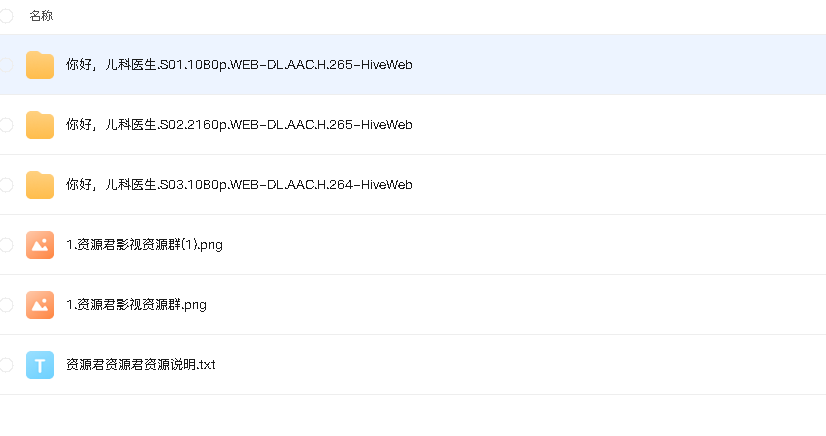
Task: Tick the checkbox for the S01.1080p folder
Action: (6, 65)
